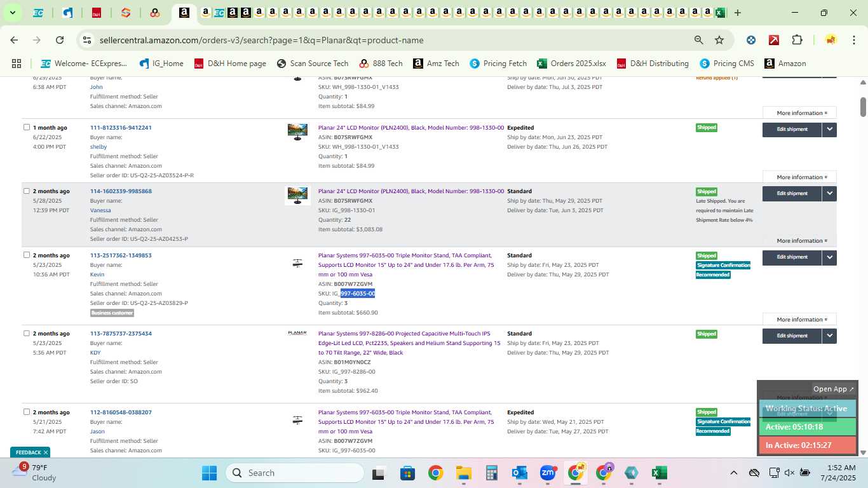Go back to previous page
The width and height of the screenshot is (868, 488).
point(14,40)
